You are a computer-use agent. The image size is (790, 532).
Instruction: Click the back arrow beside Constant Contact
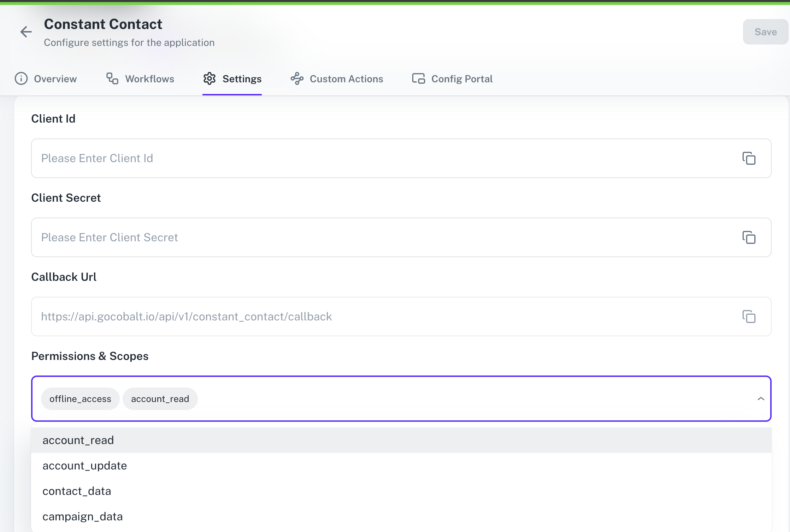coord(26,32)
